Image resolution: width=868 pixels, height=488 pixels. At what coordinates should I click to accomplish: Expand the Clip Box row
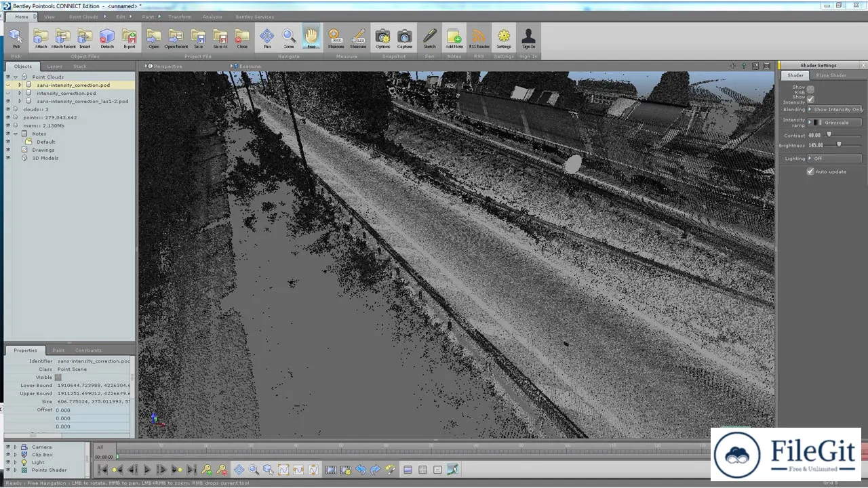coord(15,455)
